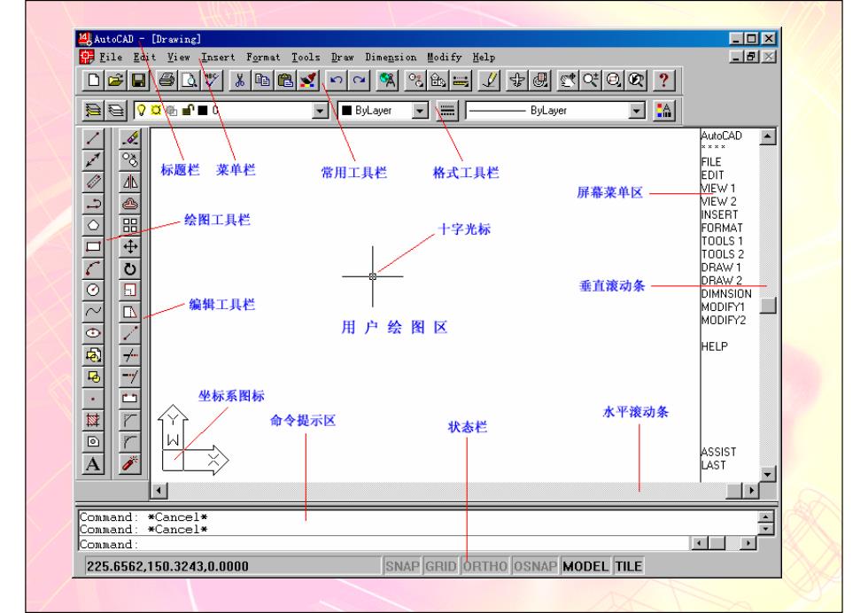Toggle GRID mode in status bar
868x613 pixels.
click(441, 566)
